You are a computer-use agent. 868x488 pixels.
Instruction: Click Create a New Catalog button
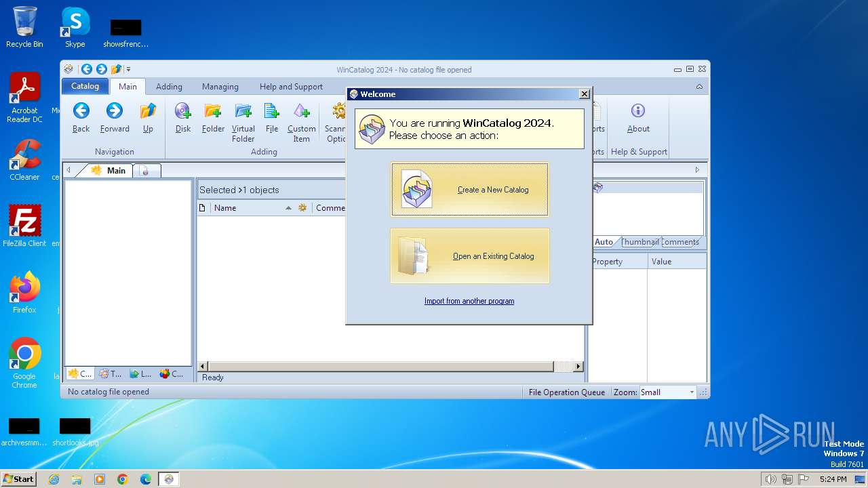click(x=469, y=189)
